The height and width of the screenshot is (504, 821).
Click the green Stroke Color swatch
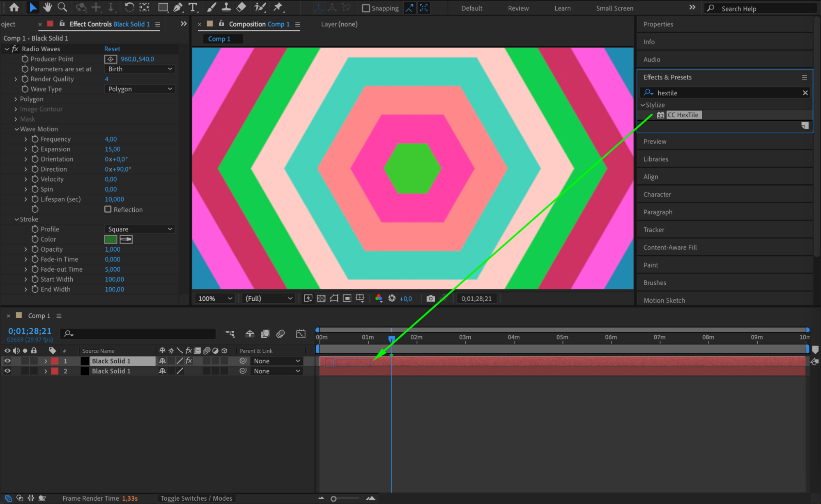(110, 239)
